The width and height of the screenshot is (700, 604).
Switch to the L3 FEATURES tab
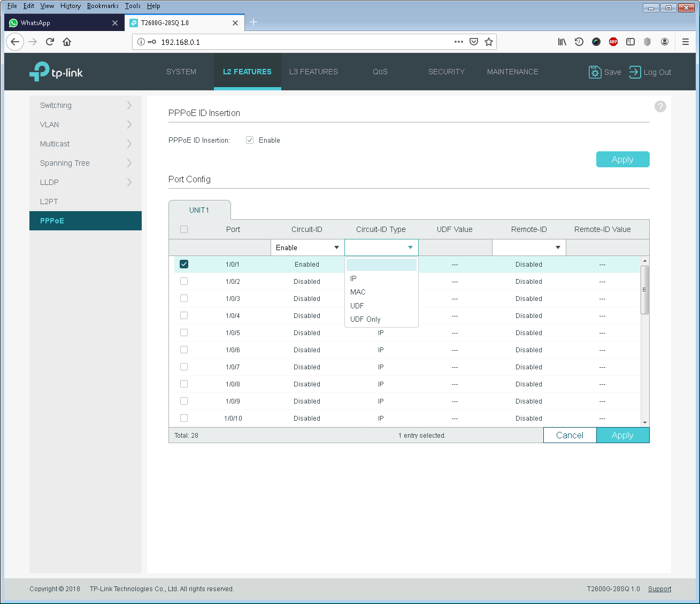click(313, 72)
